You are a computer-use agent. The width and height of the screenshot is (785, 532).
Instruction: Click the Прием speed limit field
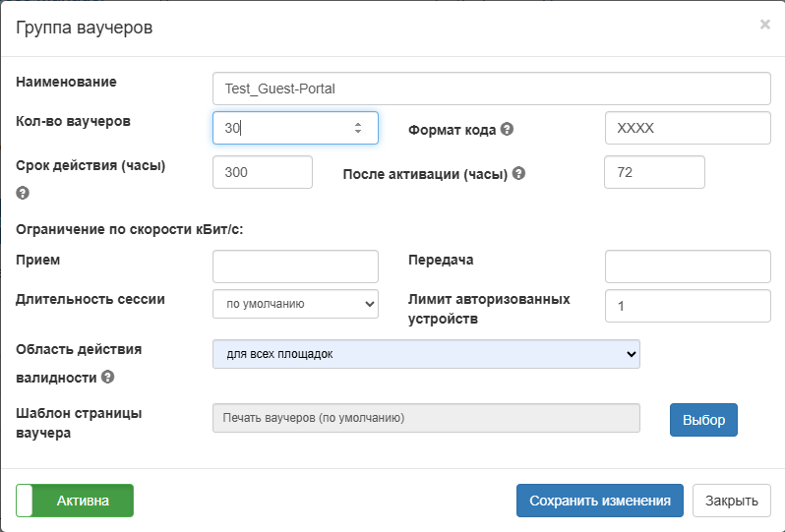click(x=295, y=266)
